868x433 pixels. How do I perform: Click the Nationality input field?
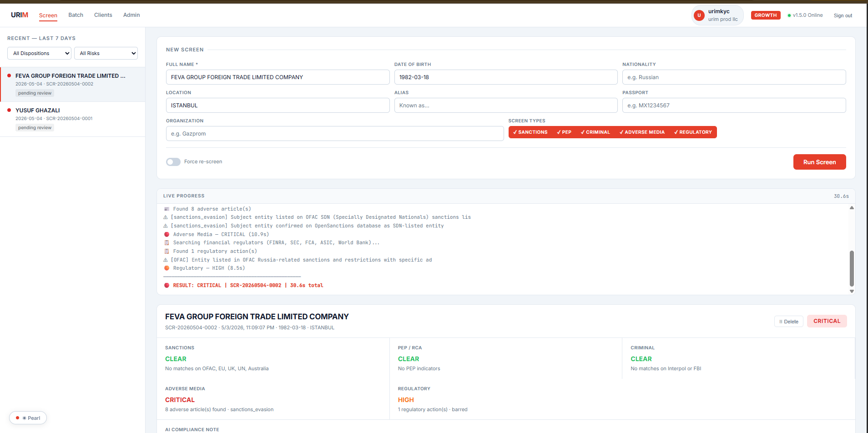pos(734,77)
